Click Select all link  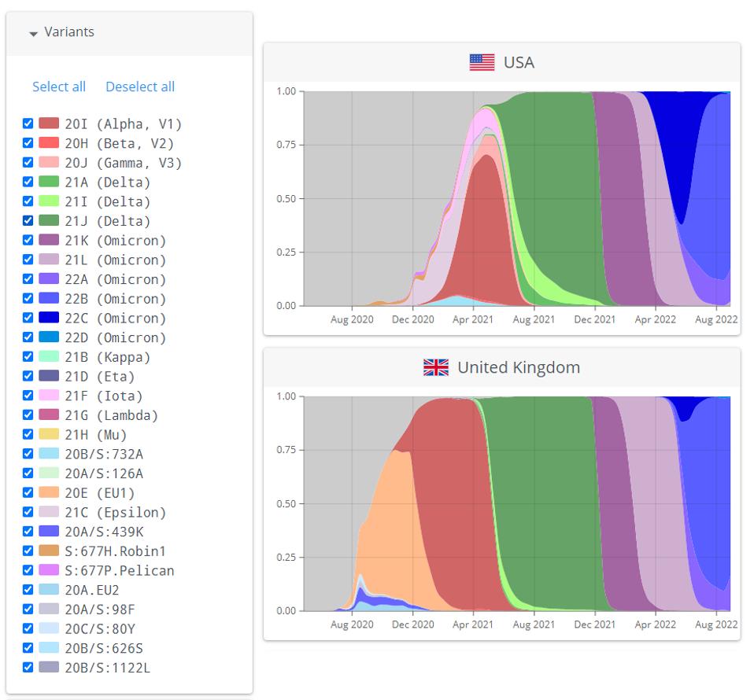point(59,87)
